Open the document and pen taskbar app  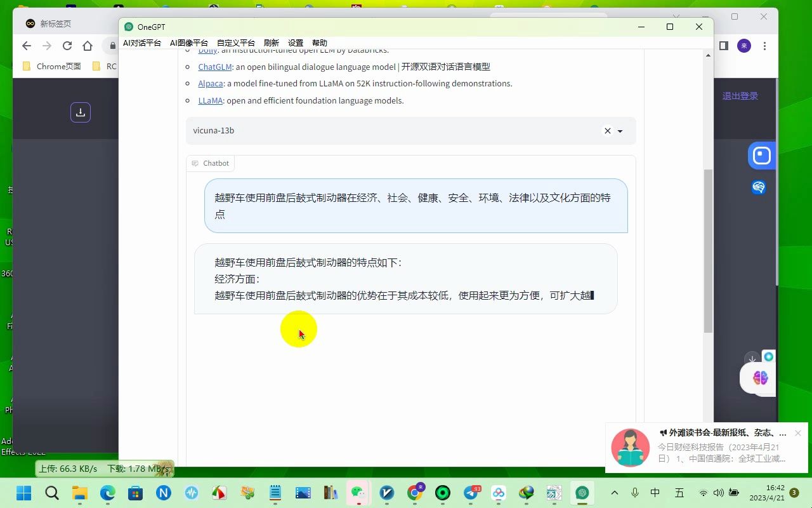(x=554, y=493)
